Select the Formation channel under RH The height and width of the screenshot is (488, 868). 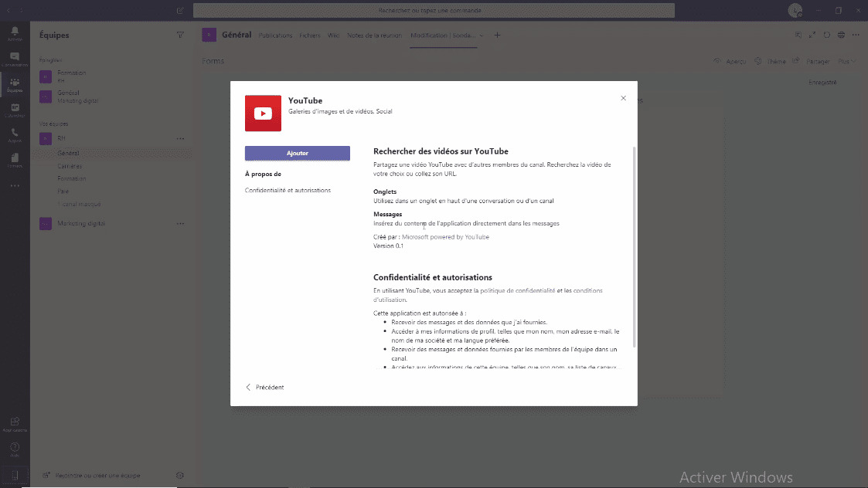(71, 178)
